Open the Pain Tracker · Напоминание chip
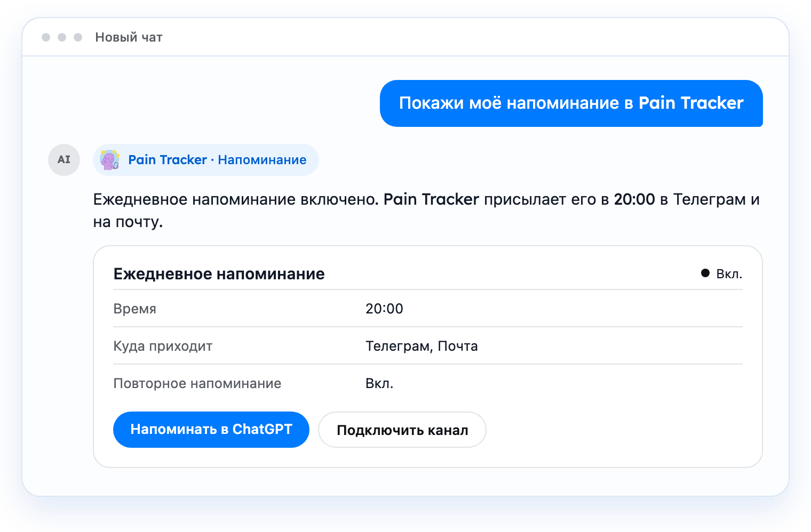Screen dimensions: 811x532 tap(206, 160)
